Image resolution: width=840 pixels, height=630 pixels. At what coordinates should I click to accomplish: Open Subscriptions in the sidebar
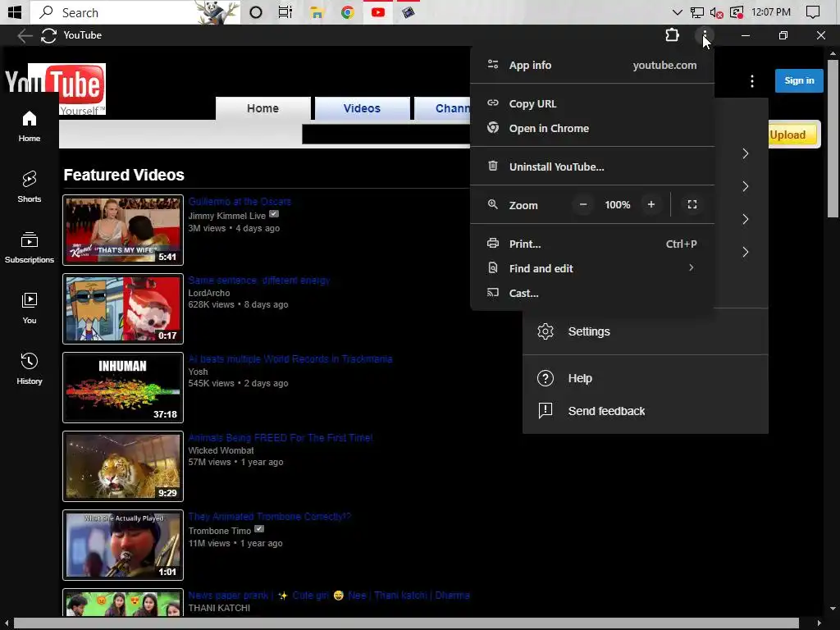30,248
